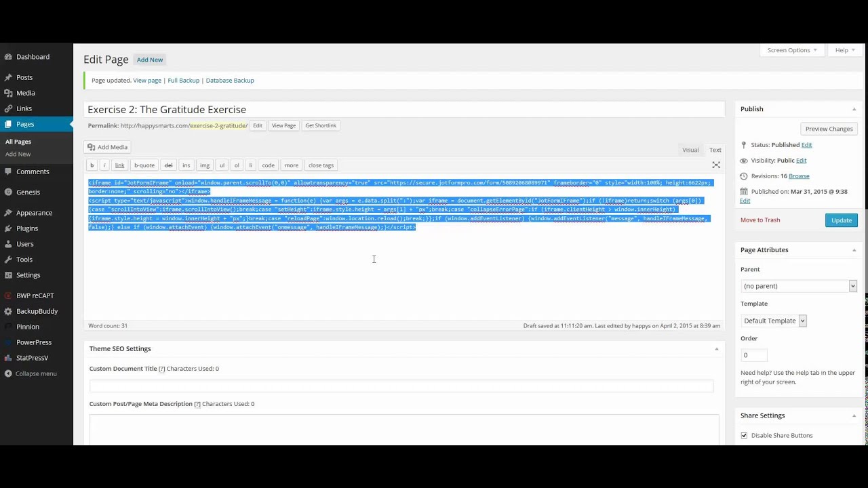
Task: Click the BWP reCAPT icon
Action: (8, 296)
